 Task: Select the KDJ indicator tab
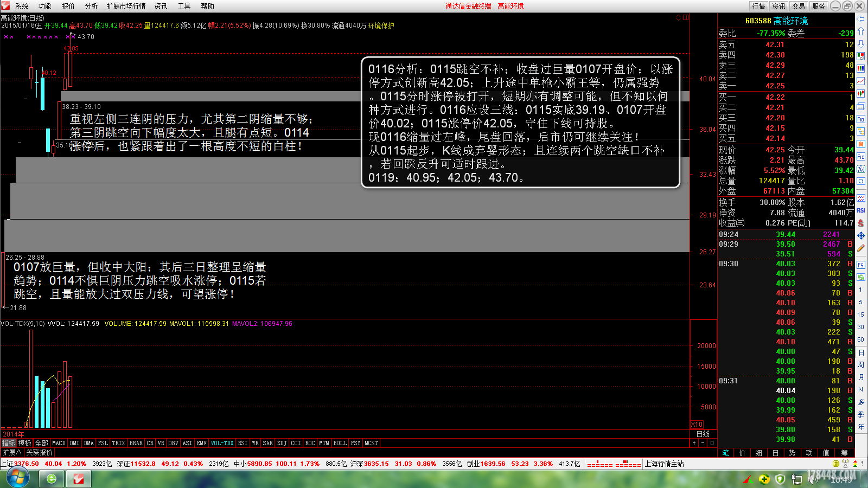(282, 443)
